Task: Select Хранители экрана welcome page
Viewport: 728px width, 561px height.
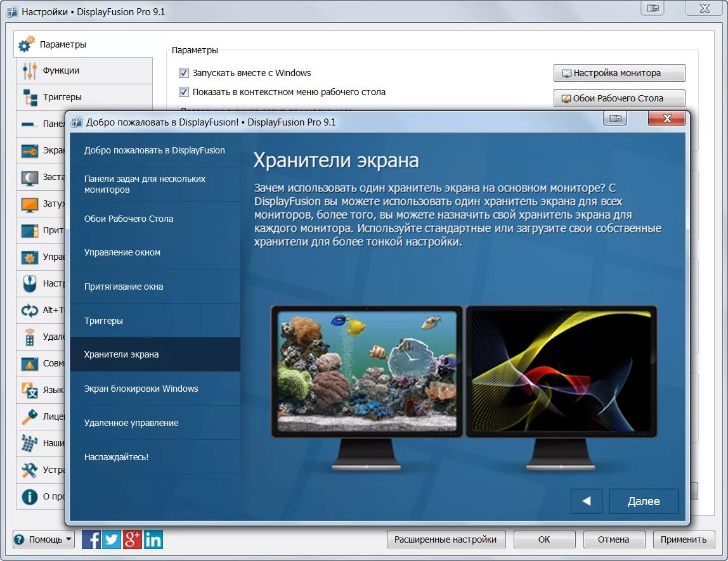Action: (155, 354)
